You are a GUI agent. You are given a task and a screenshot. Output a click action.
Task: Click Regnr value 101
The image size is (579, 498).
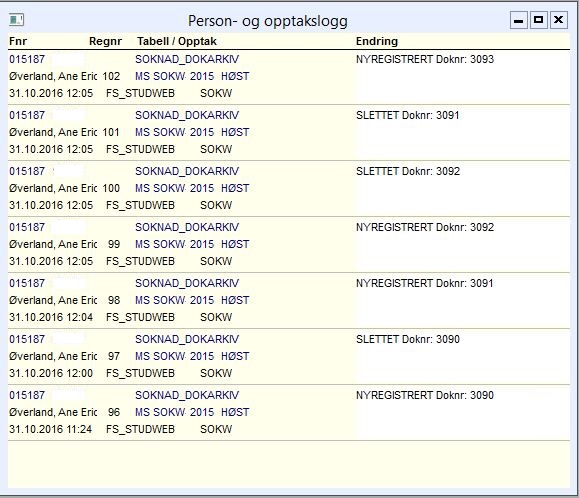[111, 132]
